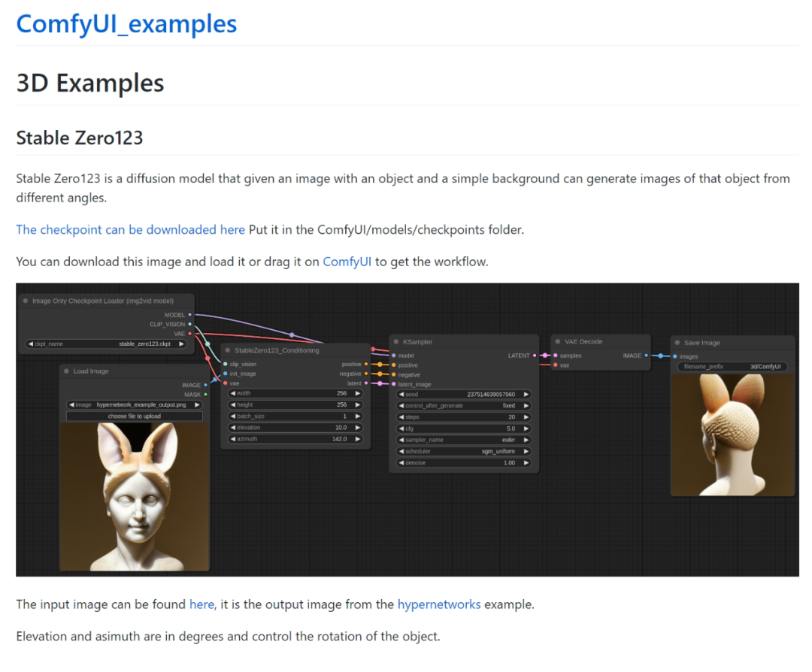Increase steps with its right arrow
The image size is (812, 672).
pos(526,417)
